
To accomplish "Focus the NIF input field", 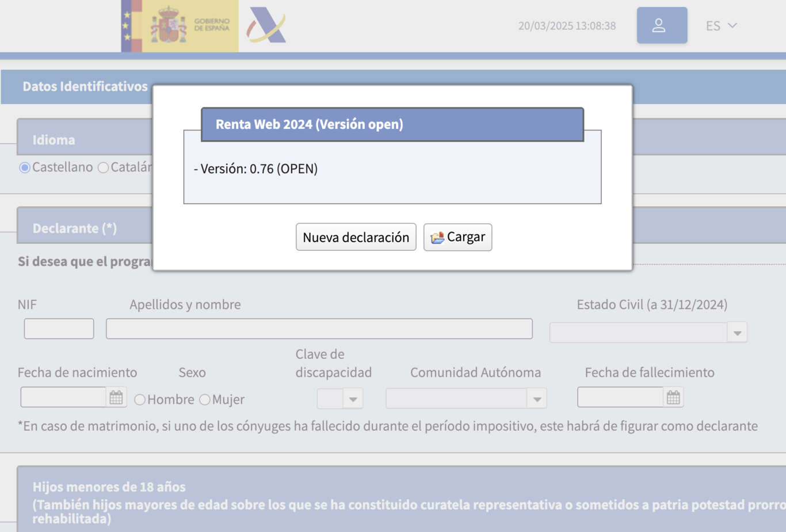I will [x=59, y=328].
